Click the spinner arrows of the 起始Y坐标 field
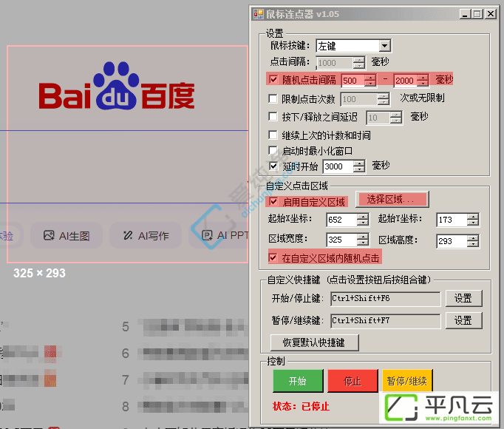This screenshot has height=429, width=504. point(473,220)
